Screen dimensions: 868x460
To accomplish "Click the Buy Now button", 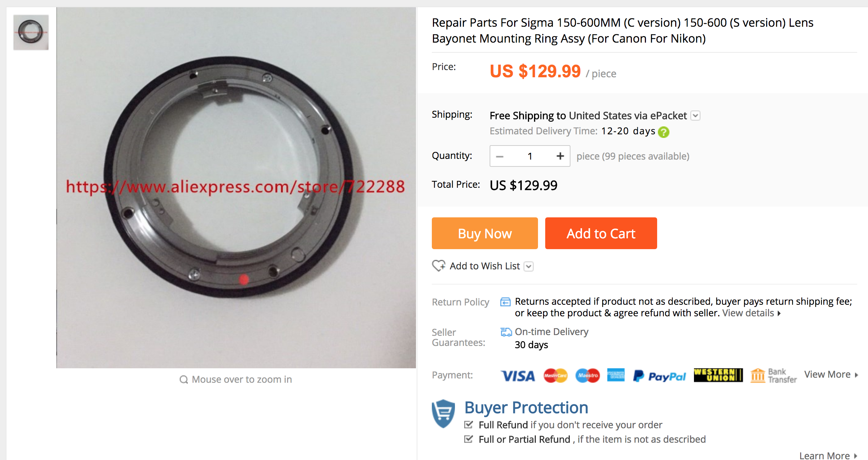I will (485, 233).
